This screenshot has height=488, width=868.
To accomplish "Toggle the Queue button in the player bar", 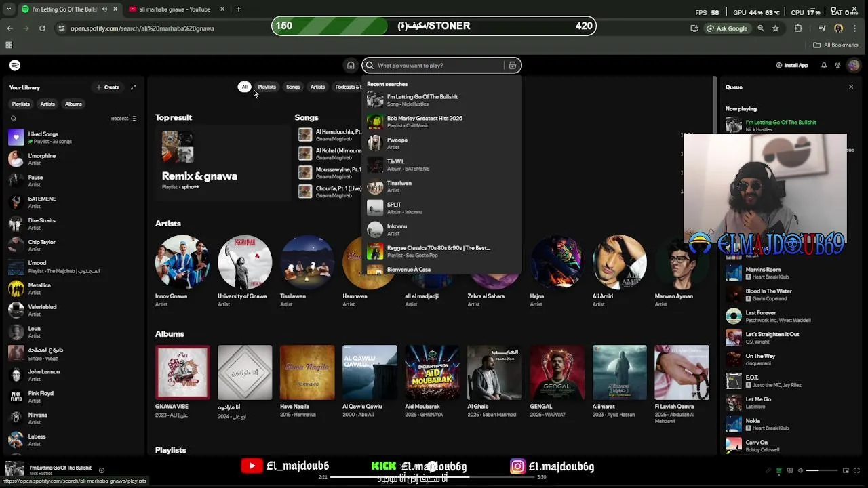I will (x=779, y=470).
